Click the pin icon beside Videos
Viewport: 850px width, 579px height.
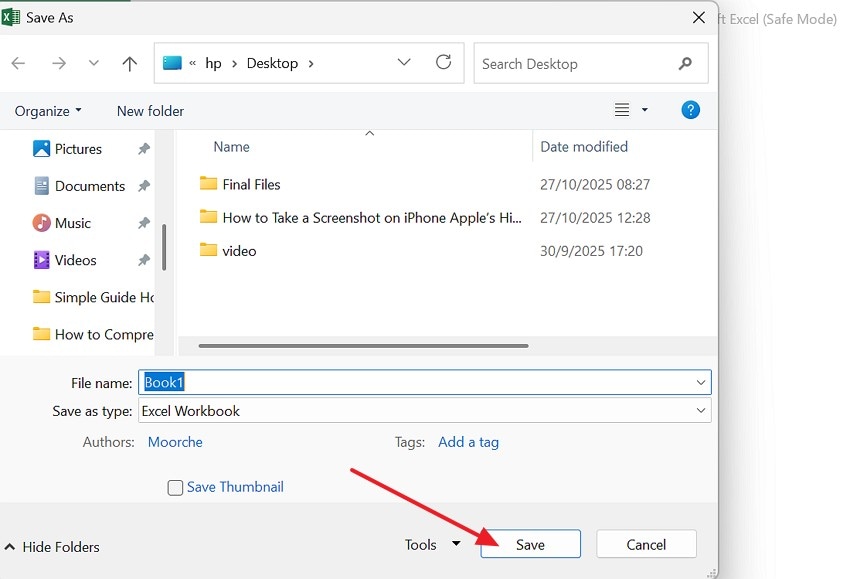[x=144, y=260]
